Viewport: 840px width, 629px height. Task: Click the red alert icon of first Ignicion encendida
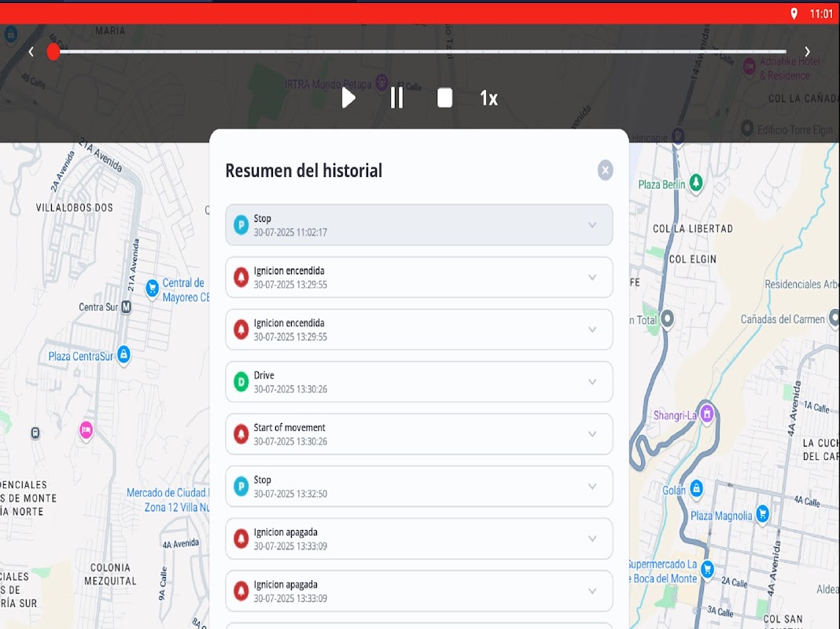point(241,278)
